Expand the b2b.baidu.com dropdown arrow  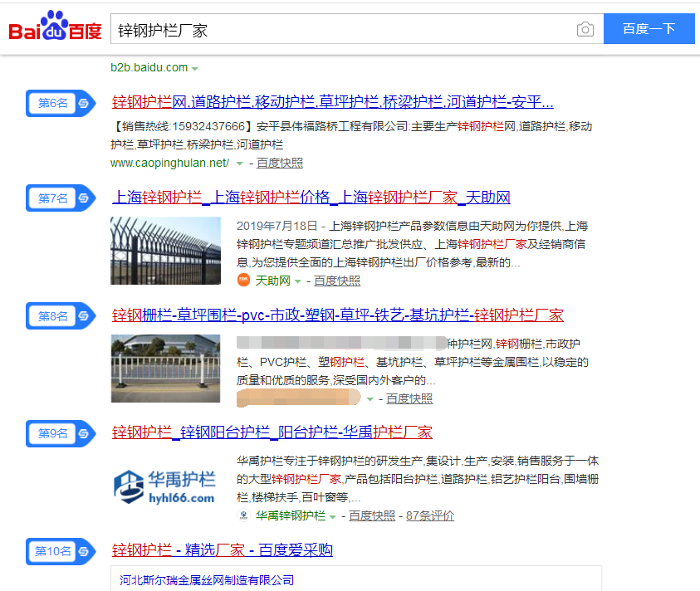coord(194,69)
